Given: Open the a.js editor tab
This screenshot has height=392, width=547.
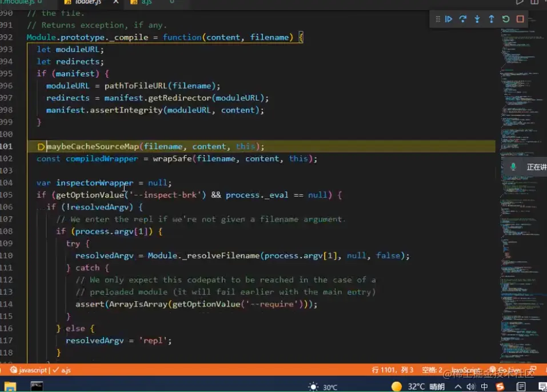Looking at the screenshot, I should click(x=146, y=2).
